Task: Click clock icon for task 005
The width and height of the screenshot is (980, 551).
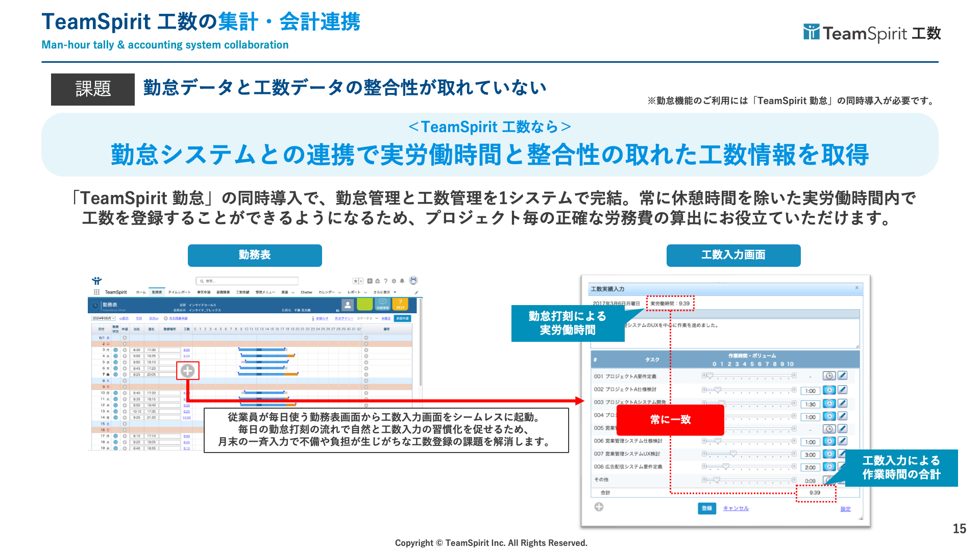Action: point(829,429)
